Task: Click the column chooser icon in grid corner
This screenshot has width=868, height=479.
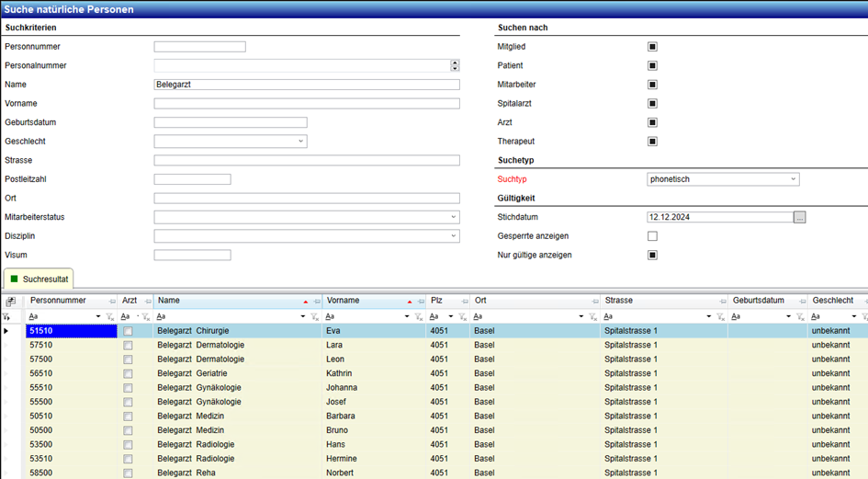Action: pyautogui.click(x=10, y=302)
